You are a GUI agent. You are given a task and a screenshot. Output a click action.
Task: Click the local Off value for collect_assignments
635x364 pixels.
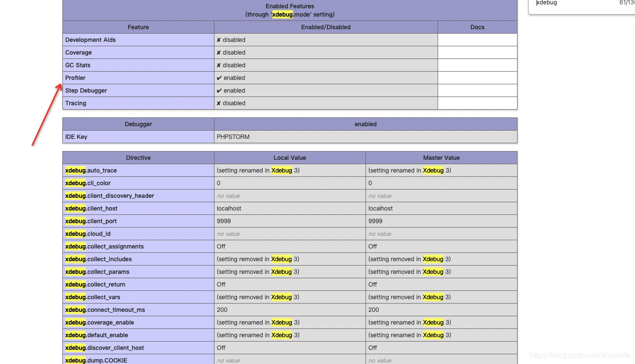click(221, 247)
